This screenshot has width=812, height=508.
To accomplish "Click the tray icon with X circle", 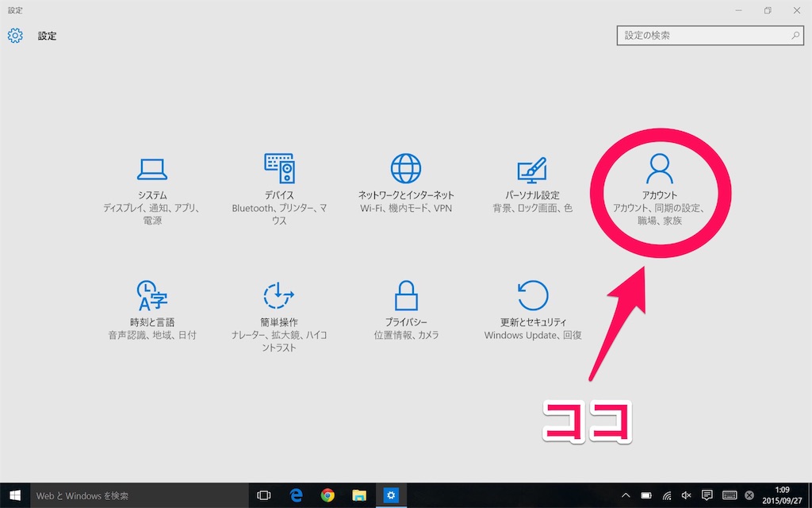I will pyautogui.click(x=749, y=495).
